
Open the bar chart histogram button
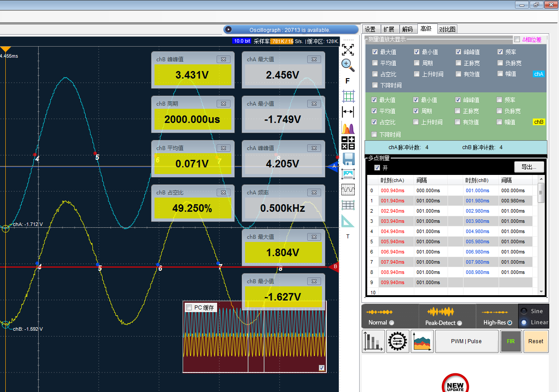pos(373,341)
